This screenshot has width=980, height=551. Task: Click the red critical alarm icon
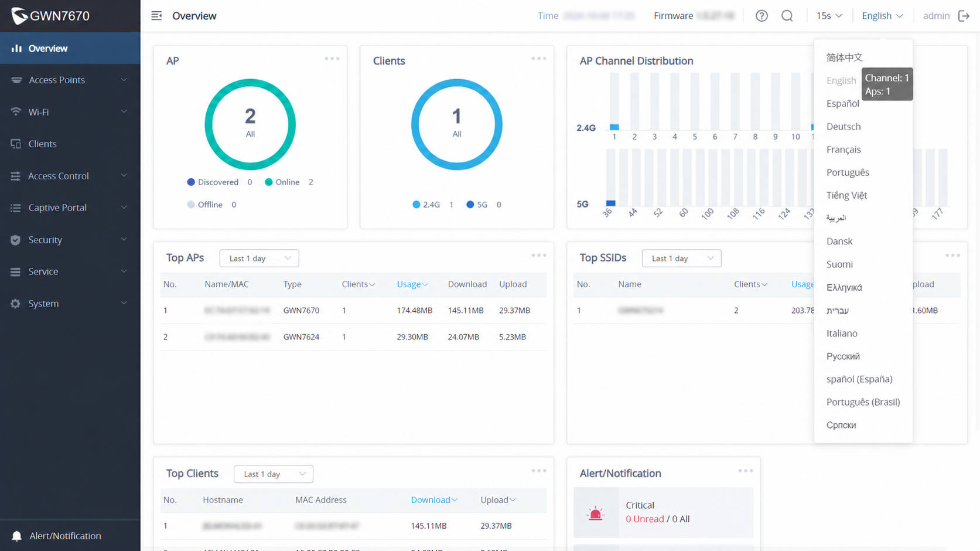595,513
